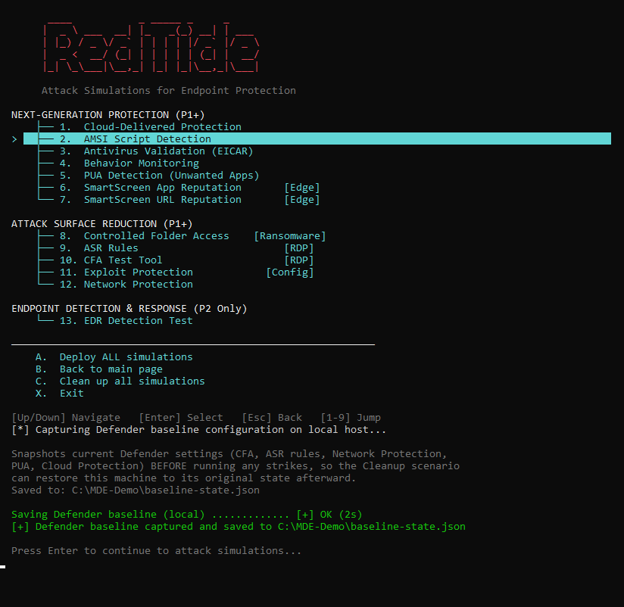Choose Deploy ALL simulations option
The image size is (624, 607).
[114, 357]
